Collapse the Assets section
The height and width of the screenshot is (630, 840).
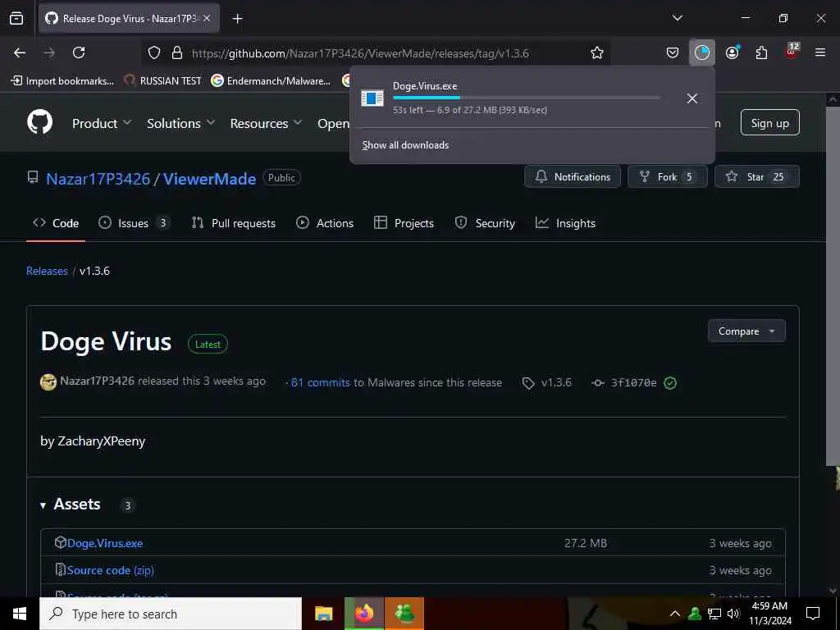[x=71, y=504]
